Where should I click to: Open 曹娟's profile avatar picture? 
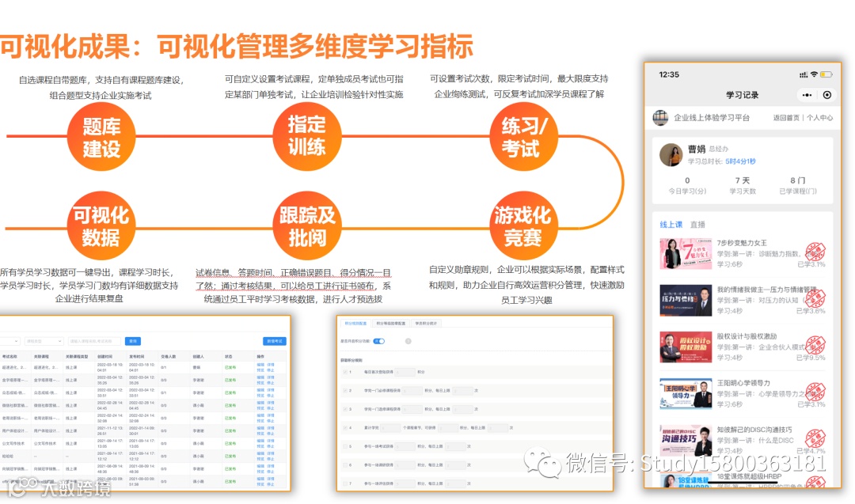click(671, 155)
